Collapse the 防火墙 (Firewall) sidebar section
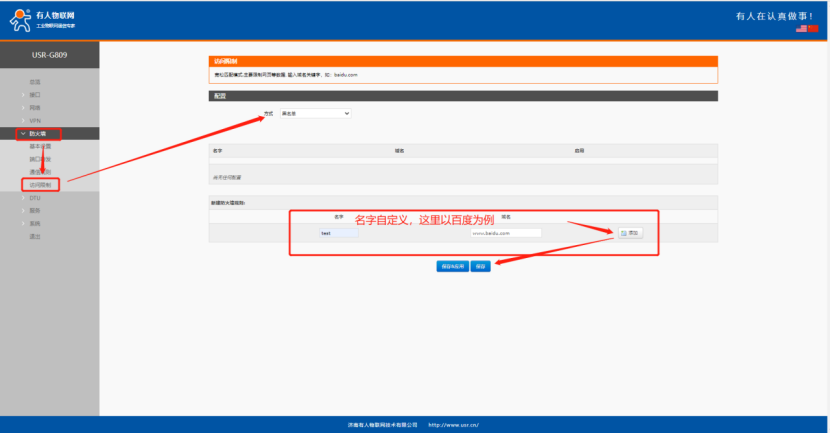Image resolution: width=830 pixels, height=433 pixels. tap(38, 133)
